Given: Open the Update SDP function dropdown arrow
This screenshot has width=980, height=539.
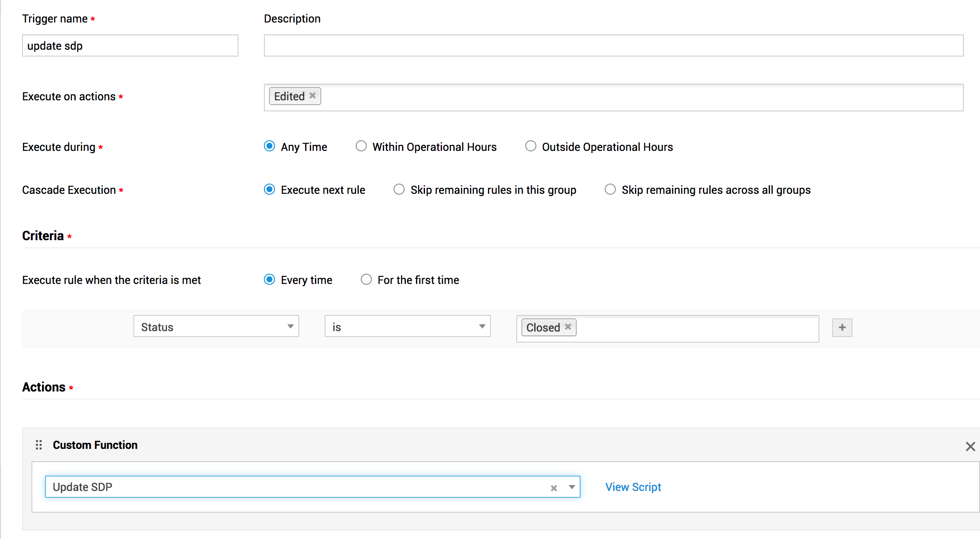Looking at the screenshot, I should pyautogui.click(x=572, y=487).
